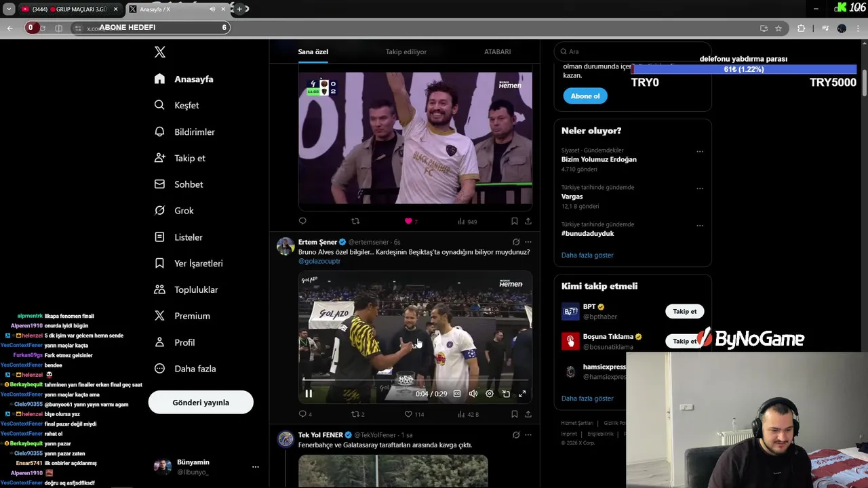
Task: View analytics showing 42 B views
Action: click(468, 414)
